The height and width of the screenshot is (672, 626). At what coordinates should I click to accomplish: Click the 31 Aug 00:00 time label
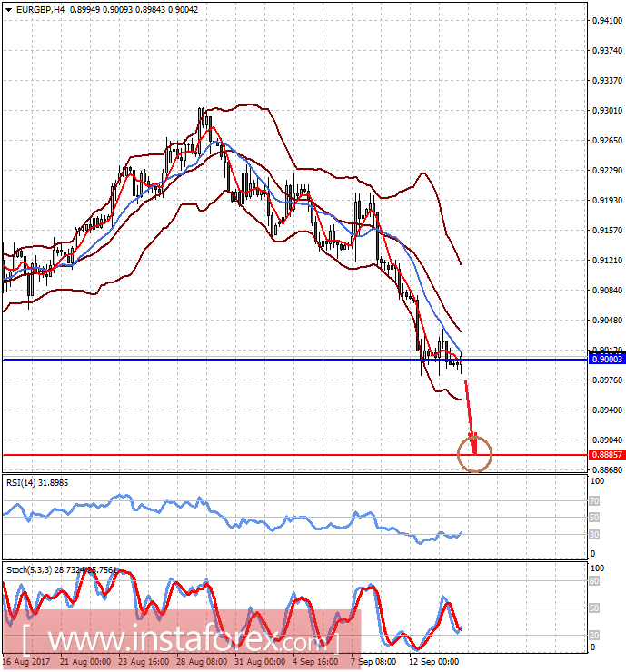(260, 662)
